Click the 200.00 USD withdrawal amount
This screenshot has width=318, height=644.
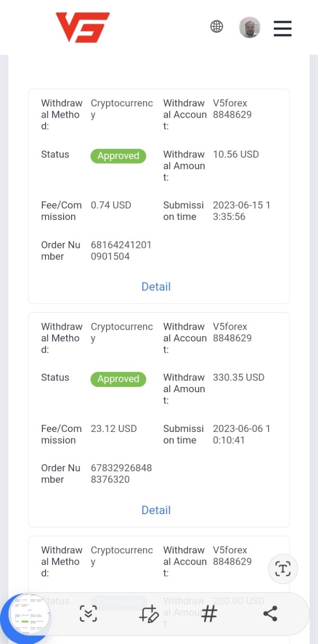(x=238, y=601)
